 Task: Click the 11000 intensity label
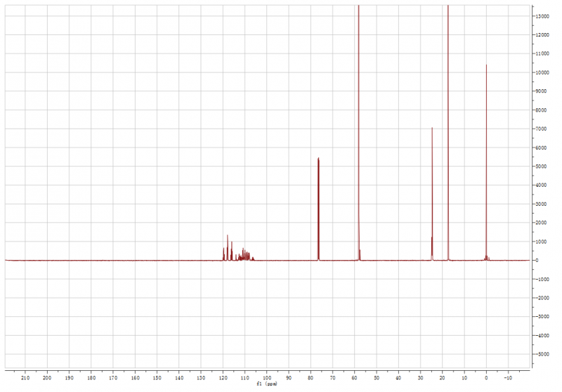coord(542,53)
